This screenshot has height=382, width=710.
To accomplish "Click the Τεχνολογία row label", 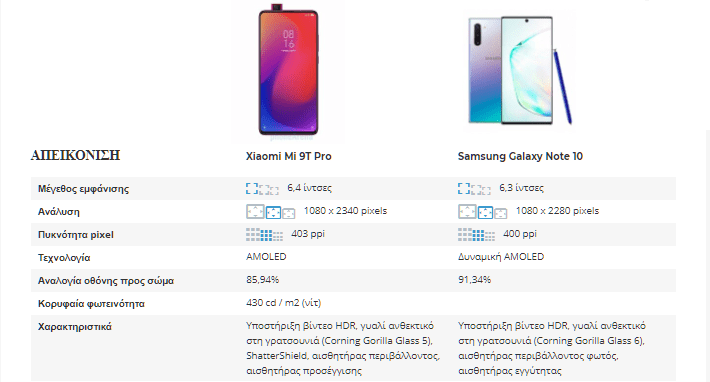I will pyautogui.click(x=64, y=258).
